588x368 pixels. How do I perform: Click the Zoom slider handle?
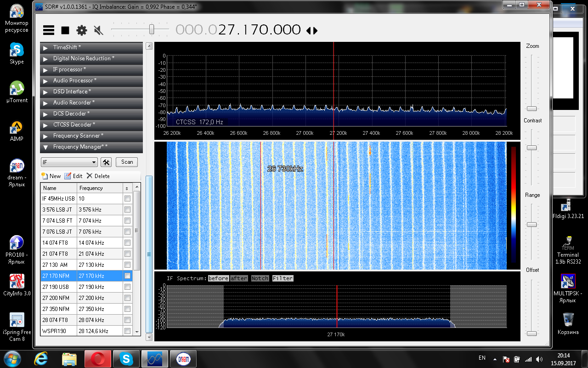click(x=531, y=109)
